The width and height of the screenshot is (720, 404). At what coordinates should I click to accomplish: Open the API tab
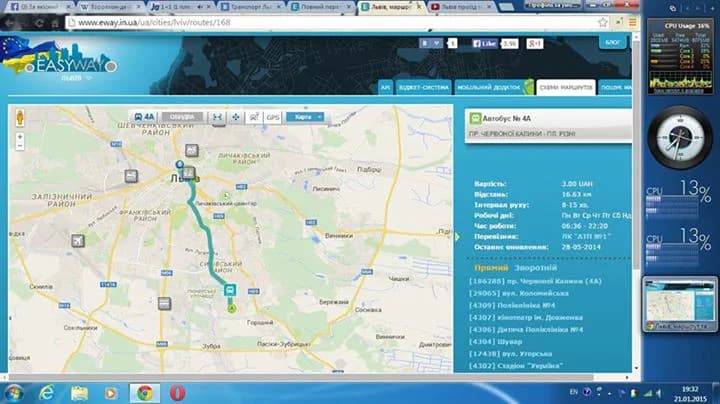point(385,87)
